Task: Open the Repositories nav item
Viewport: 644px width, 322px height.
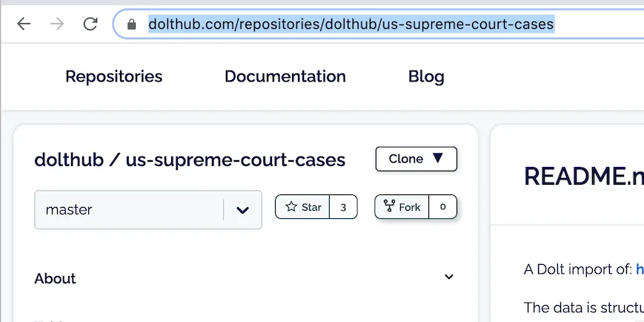Action: tap(113, 76)
